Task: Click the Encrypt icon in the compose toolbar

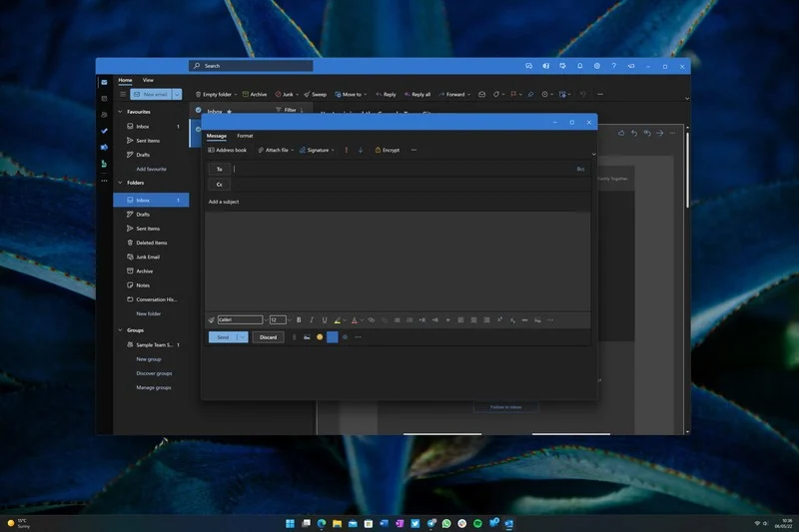Action: [x=380, y=150]
